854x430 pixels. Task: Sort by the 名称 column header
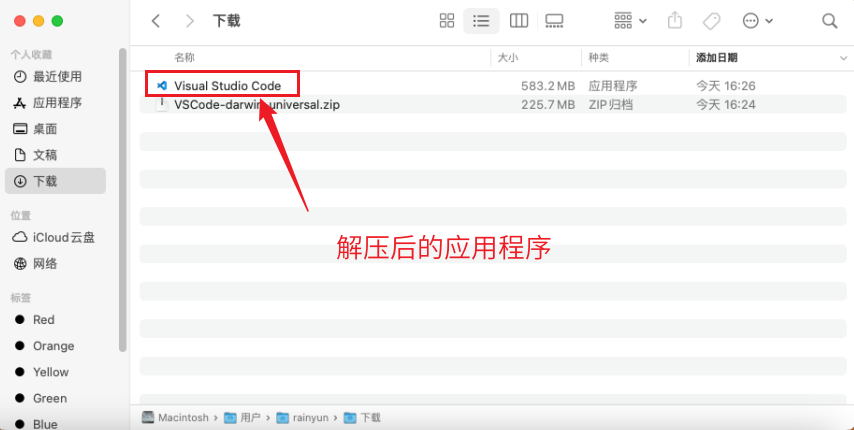(185, 58)
